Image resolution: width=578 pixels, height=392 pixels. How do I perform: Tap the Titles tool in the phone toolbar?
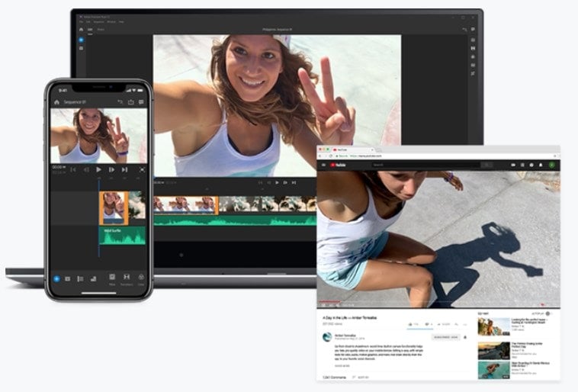tap(112, 279)
